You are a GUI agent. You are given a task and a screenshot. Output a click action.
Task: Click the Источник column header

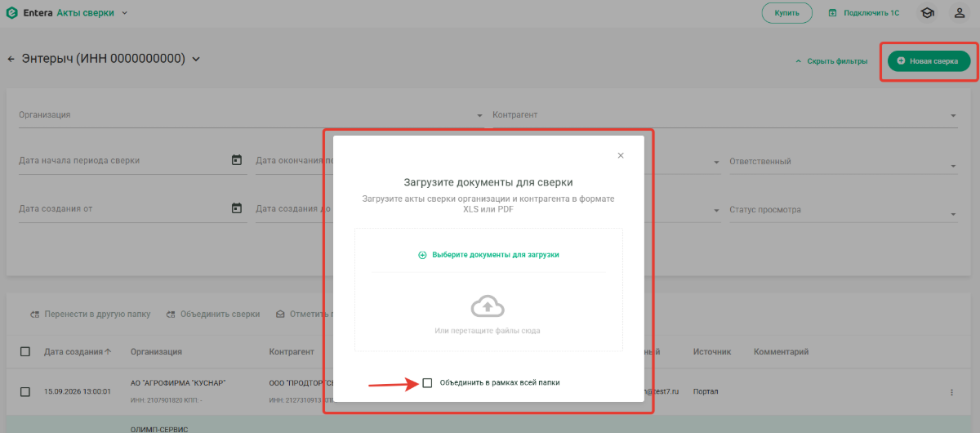pos(712,352)
